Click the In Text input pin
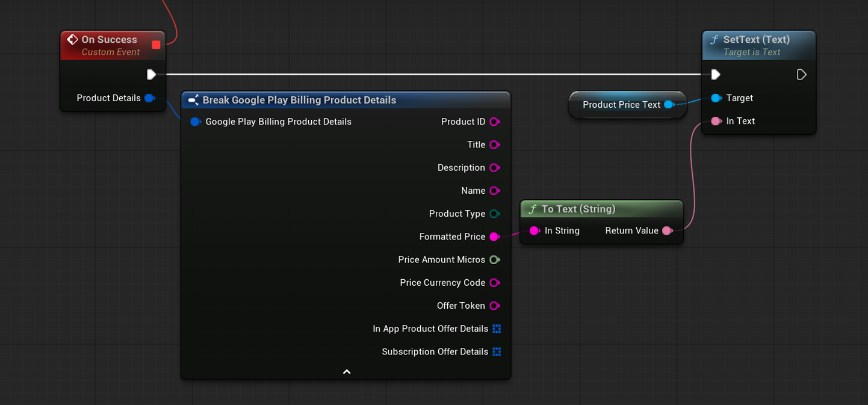This screenshot has height=405, width=868. coord(716,121)
